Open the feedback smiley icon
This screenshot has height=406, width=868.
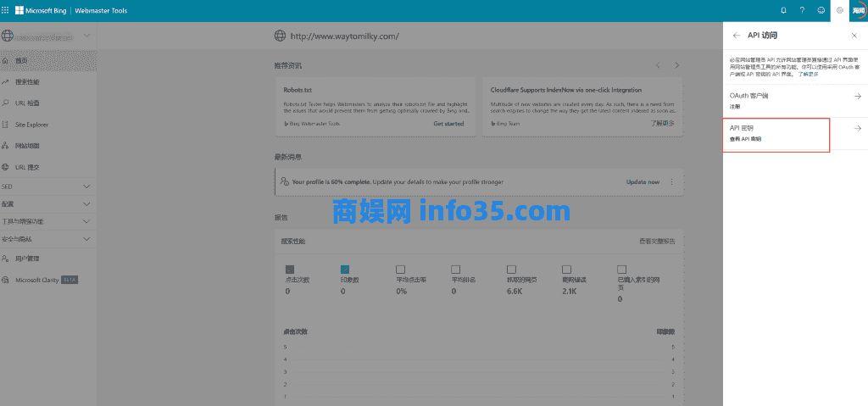pyautogui.click(x=821, y=10)
